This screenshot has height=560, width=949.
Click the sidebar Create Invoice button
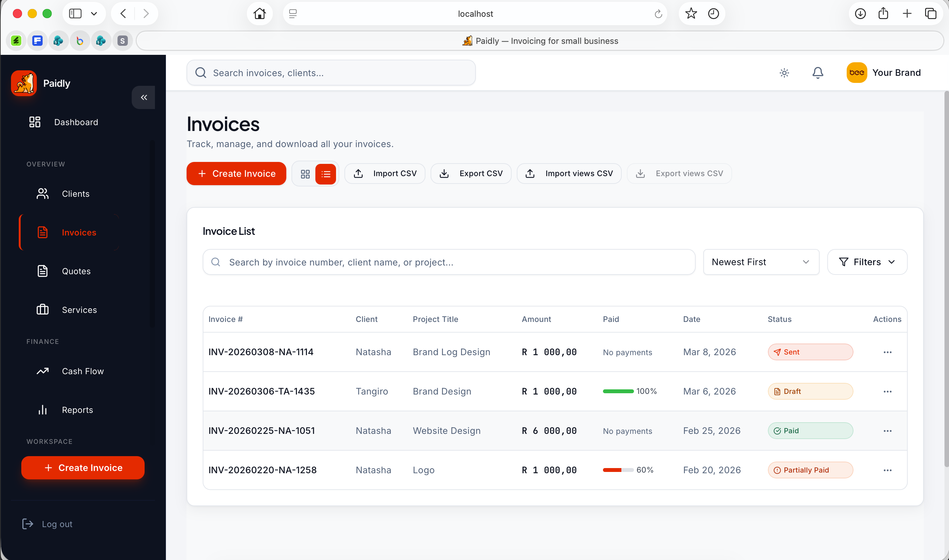pyautogui.click(x=83, y=468)
